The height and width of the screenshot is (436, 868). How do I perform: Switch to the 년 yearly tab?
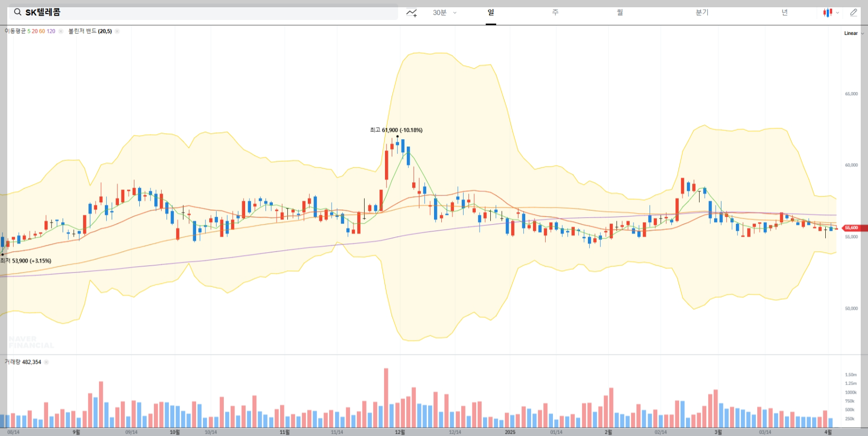pyautogui.click(x=785, y=13)
